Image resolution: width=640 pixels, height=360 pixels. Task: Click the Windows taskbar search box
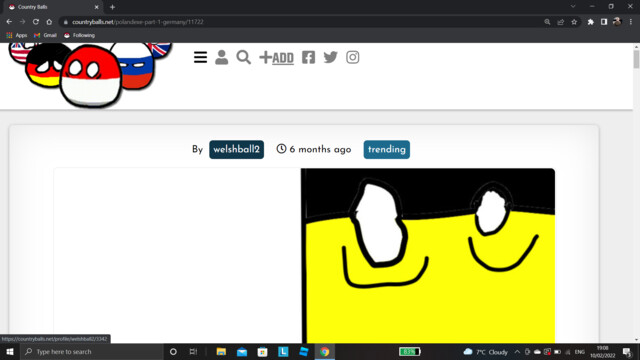tap(92, 352)
